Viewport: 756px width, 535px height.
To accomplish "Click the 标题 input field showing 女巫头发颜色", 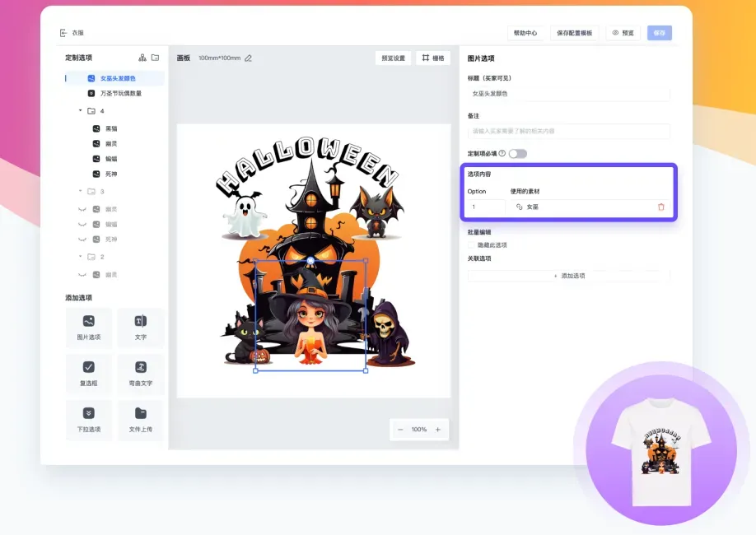I will pos(568,94).
